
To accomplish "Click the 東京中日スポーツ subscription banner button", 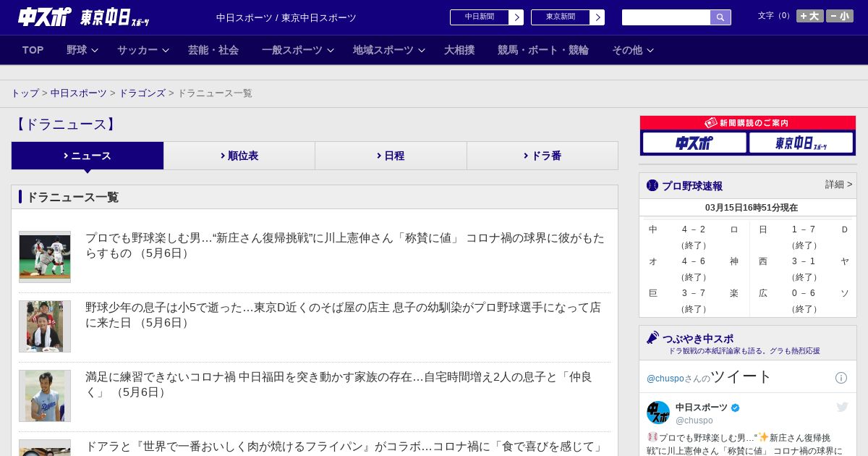I will click(801, 143).
